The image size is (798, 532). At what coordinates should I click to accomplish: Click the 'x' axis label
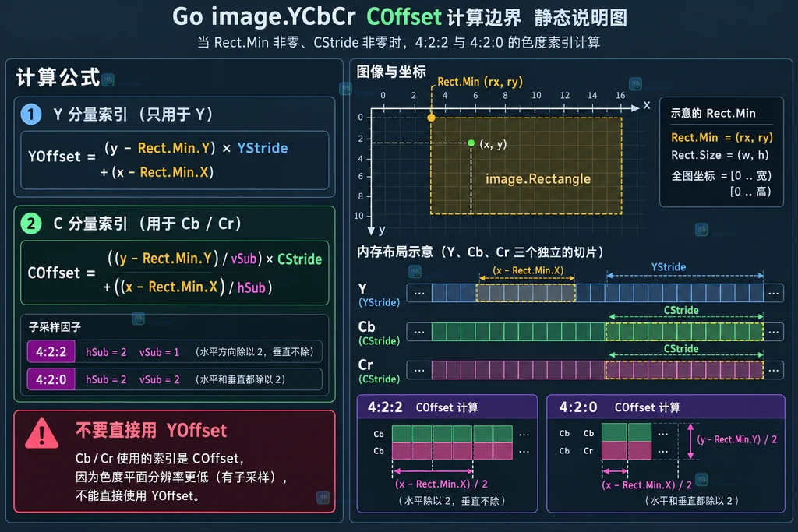[x=646, y=105]
